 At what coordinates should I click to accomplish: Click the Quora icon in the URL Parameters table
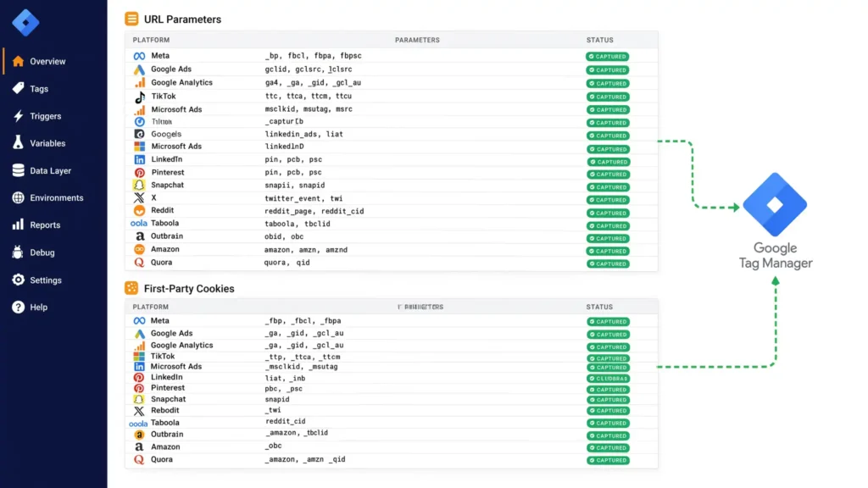tap(140, 263)
